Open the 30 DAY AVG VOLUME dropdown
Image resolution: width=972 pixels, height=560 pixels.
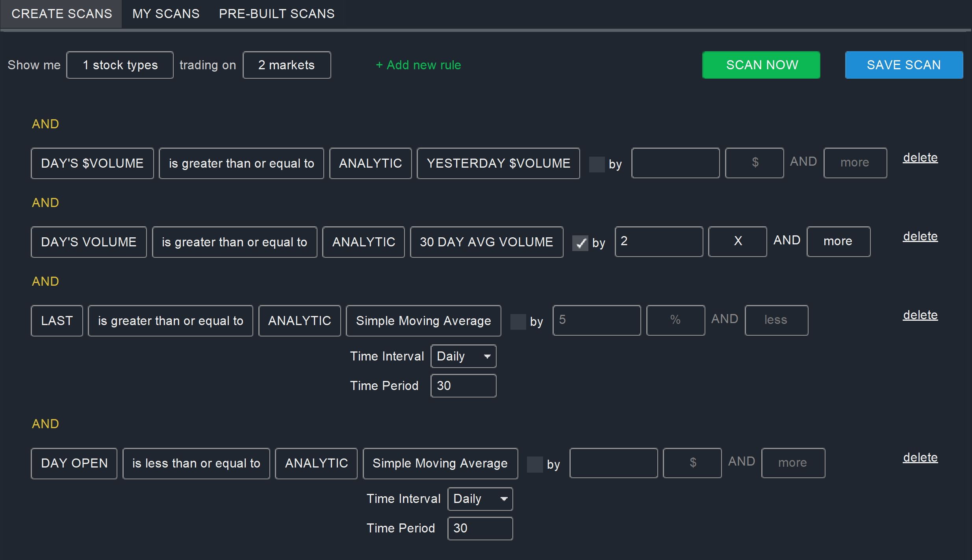[486, 242]
